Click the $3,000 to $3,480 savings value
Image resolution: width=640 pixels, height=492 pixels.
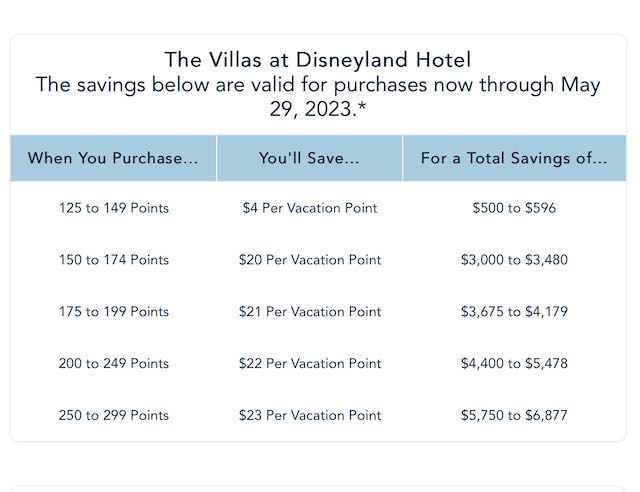(514, 260)
